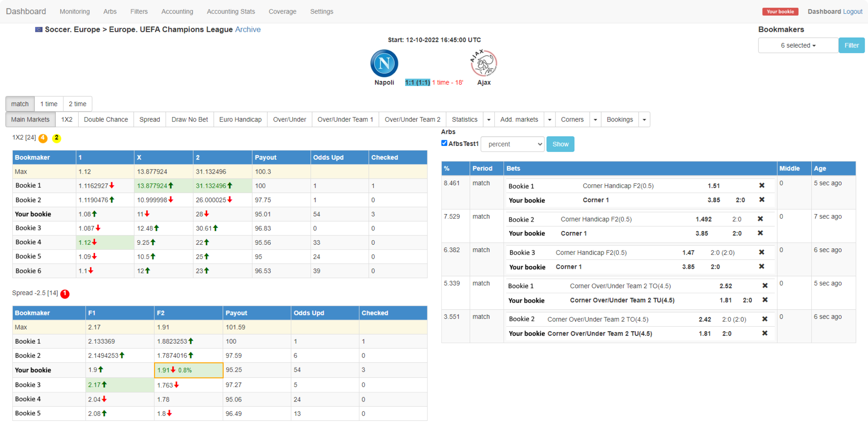Click the Spread tab
The width and height of the screenshot is (868, 425).
(x=150, y=119)
